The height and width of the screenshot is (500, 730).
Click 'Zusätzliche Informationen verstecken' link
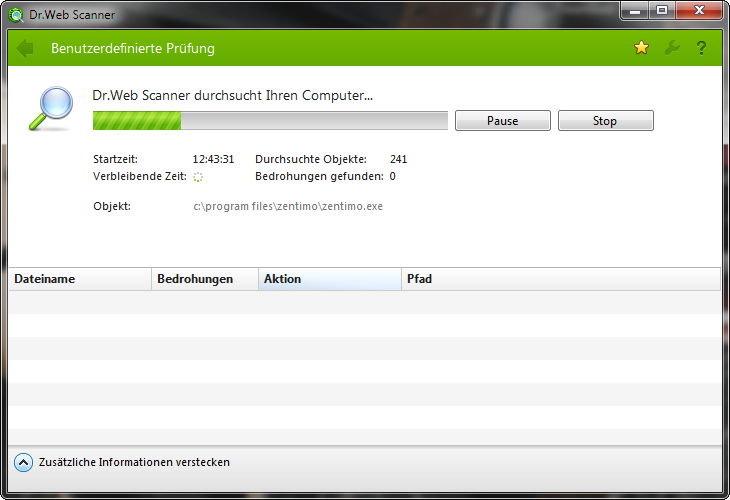[x=134, y=462]
